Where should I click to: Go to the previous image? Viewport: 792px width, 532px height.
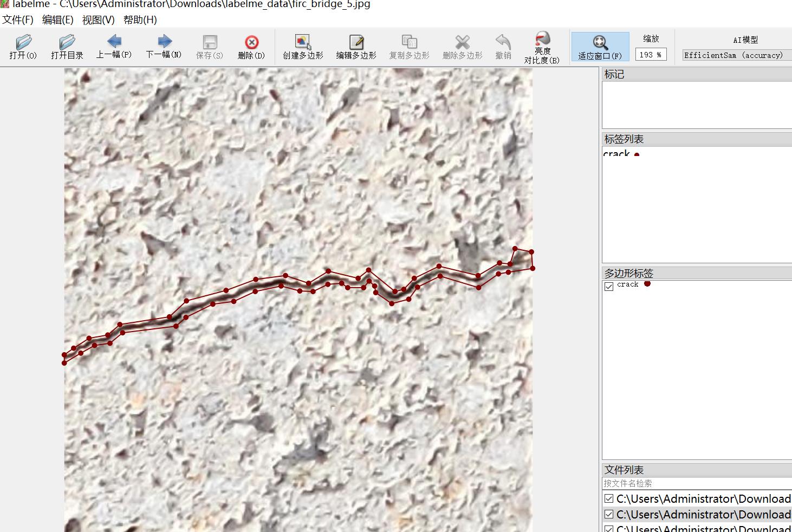point(114,47)
